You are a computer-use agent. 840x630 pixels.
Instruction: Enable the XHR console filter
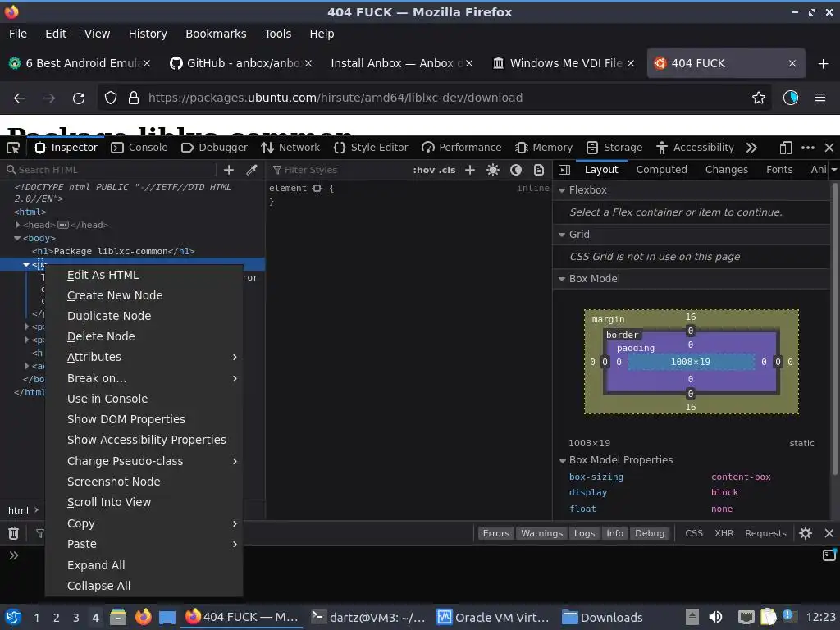coord(724,533)
